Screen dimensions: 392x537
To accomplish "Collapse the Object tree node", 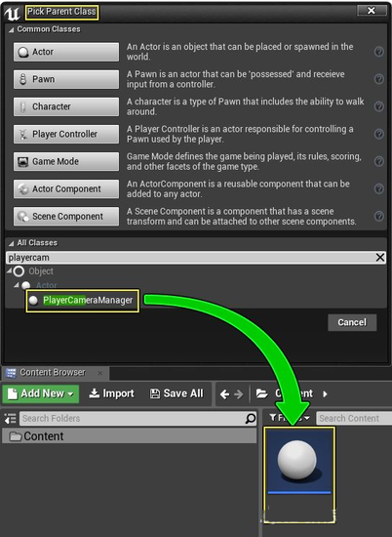I will tap(9, 270).
